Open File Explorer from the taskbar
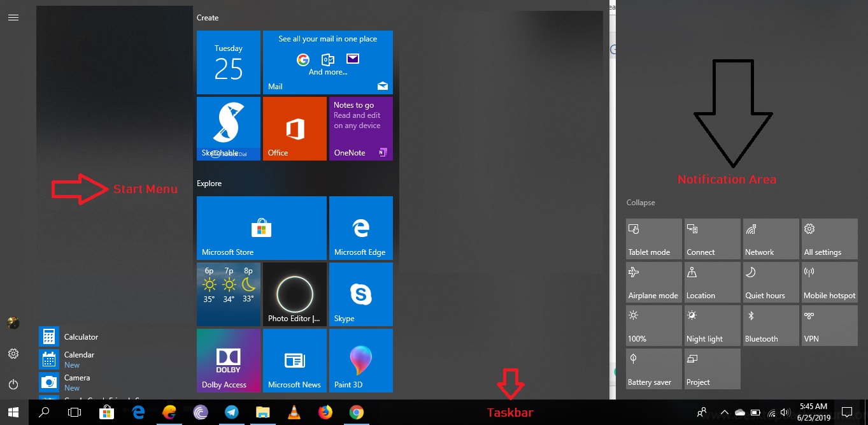Screen dimensions: 868x425 pyautogui.click(x=262, y=412)
